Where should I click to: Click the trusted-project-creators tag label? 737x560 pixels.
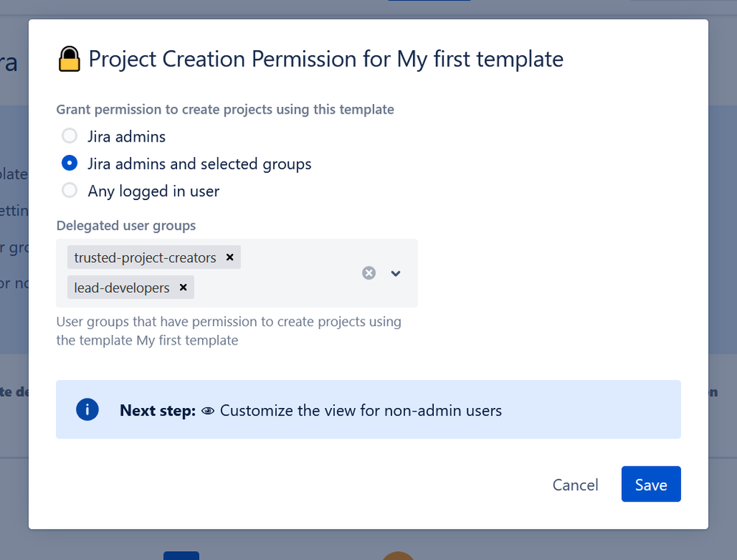(145, 257)
